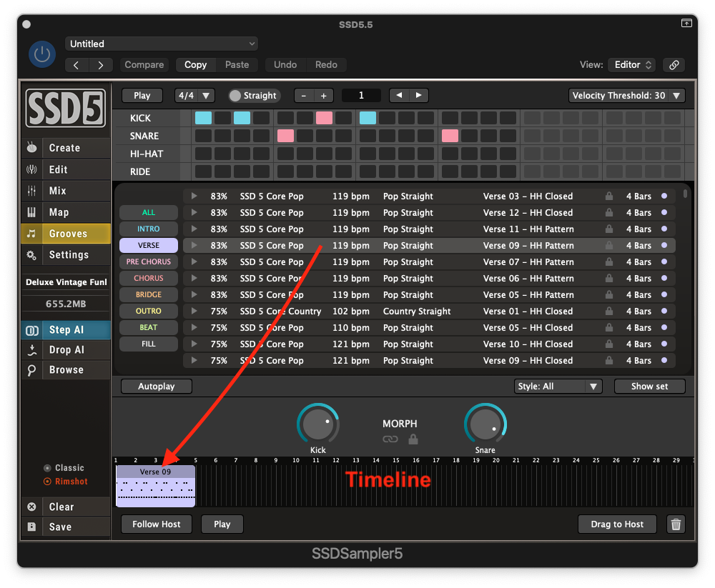Select the Rimshot radio option
715x588 pixels.
click(47, 482)
